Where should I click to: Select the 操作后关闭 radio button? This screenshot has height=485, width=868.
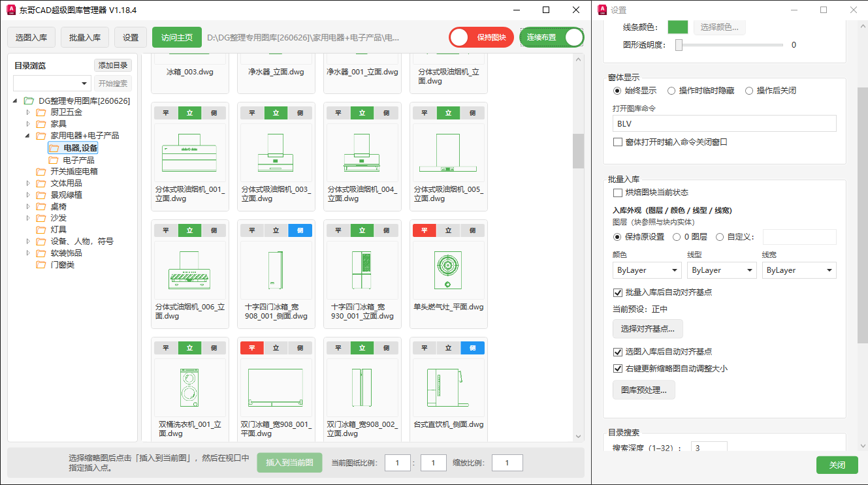click(x=749, y=91)
